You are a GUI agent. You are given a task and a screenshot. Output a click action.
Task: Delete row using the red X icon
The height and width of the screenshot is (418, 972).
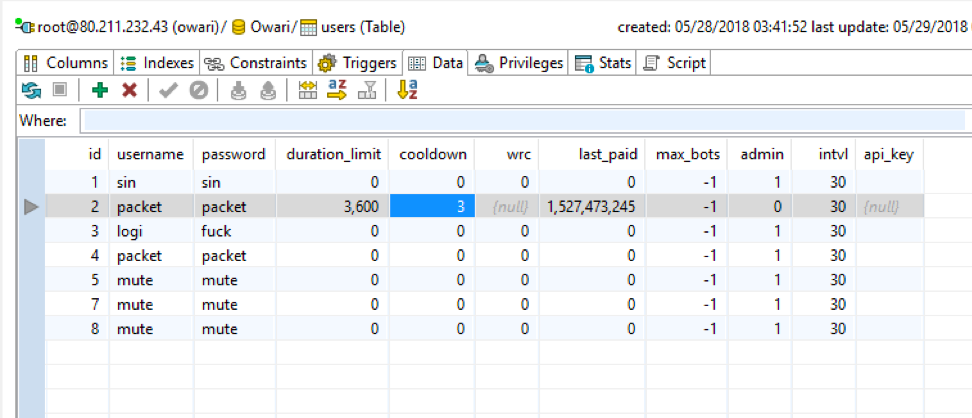pos(129,90)
